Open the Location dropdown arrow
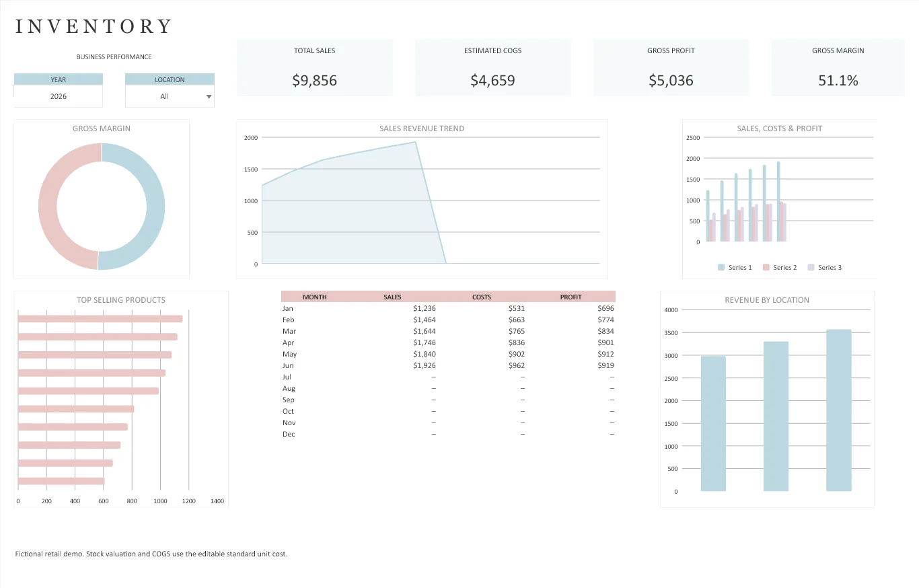 [x=209, y=97]
